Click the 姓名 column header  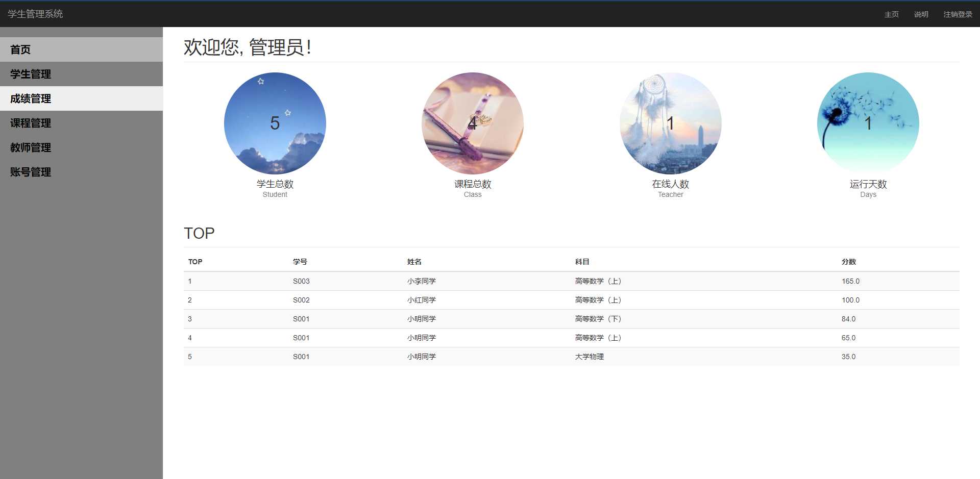tap(414, 262)
